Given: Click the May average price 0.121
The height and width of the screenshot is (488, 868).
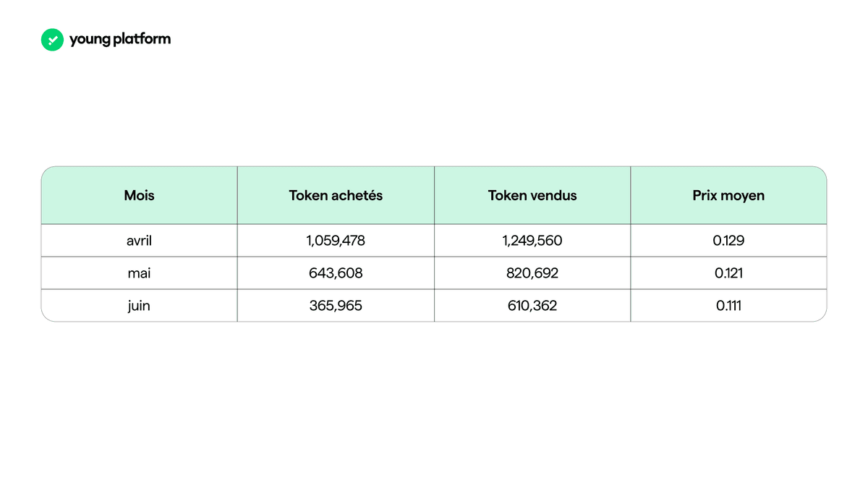Looking at the screenshot, I should [728, 273].
